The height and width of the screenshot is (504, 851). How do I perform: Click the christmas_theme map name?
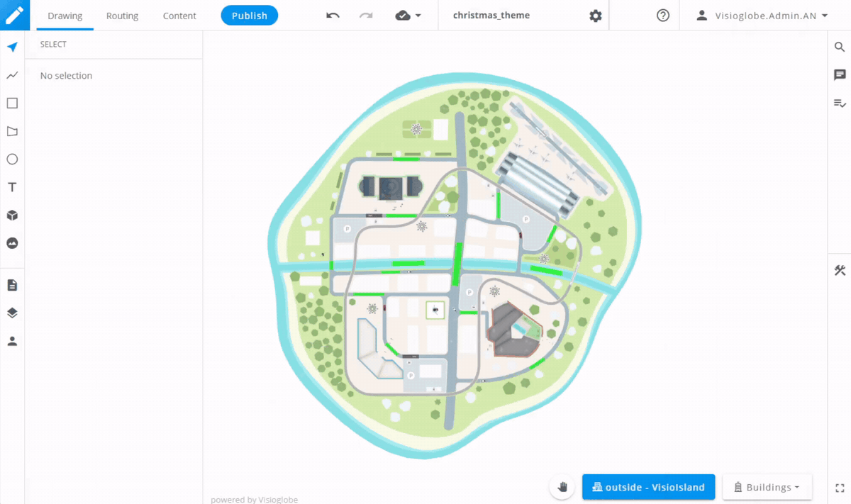[491, 16]
